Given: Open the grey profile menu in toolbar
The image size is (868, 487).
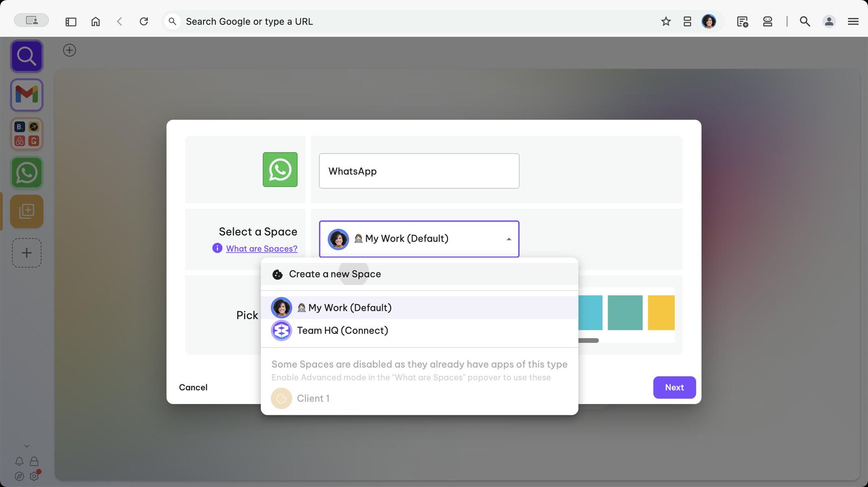Looking at the screenshot, I should pyautogui.click(x=829, y=22).
